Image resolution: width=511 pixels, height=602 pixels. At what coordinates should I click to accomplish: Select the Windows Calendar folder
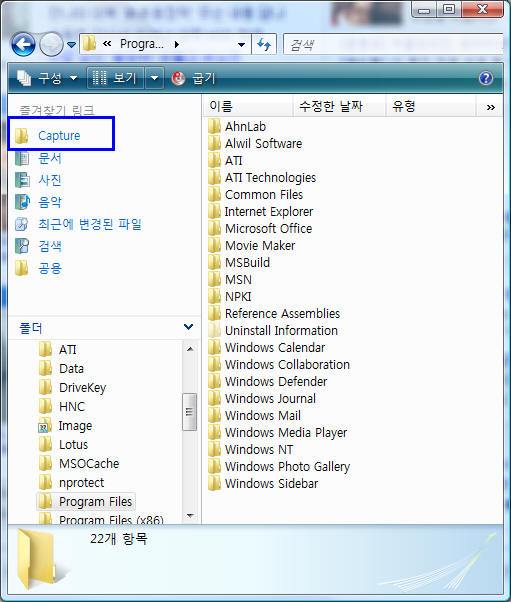(x=266, y=347)
